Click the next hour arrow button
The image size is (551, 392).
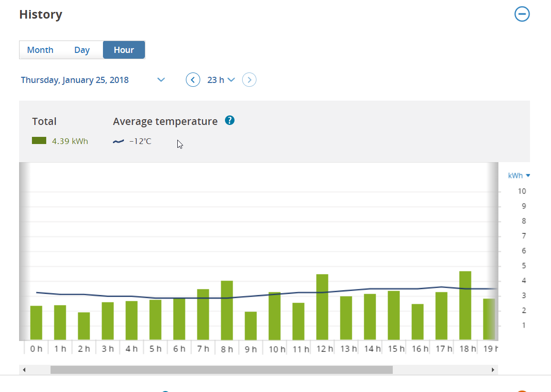tap(249, 80)
